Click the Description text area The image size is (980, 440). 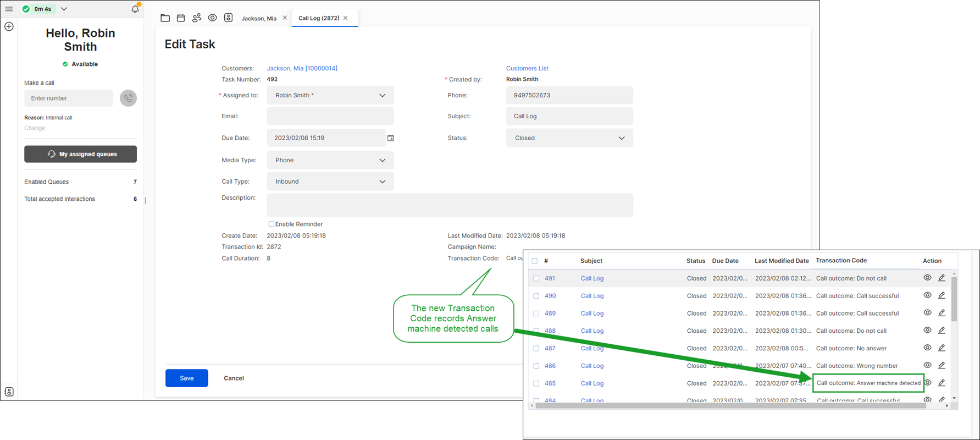tap(450, 205)
